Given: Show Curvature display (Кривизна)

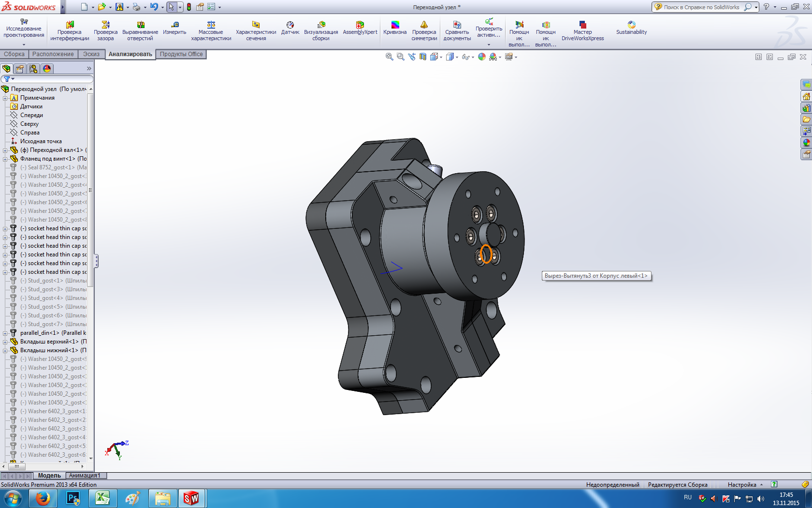Looking at the screenshot, I should [395, 28].
